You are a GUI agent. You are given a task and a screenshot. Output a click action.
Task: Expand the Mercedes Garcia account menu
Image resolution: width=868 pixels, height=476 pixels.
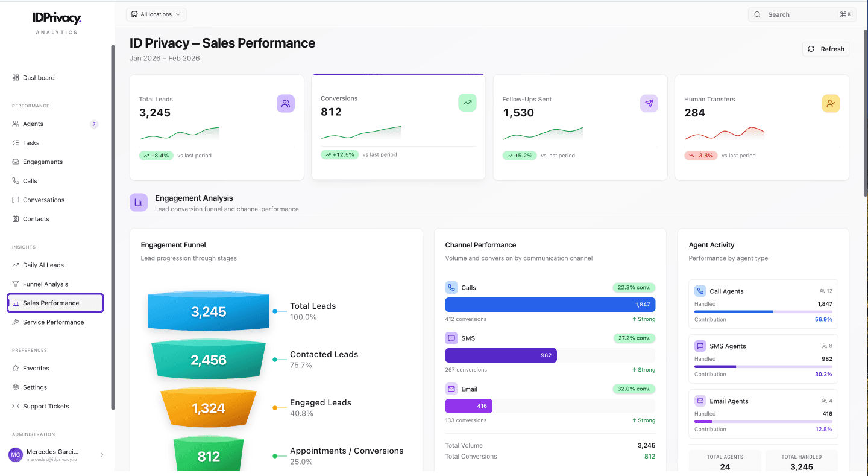coord(58,454)
